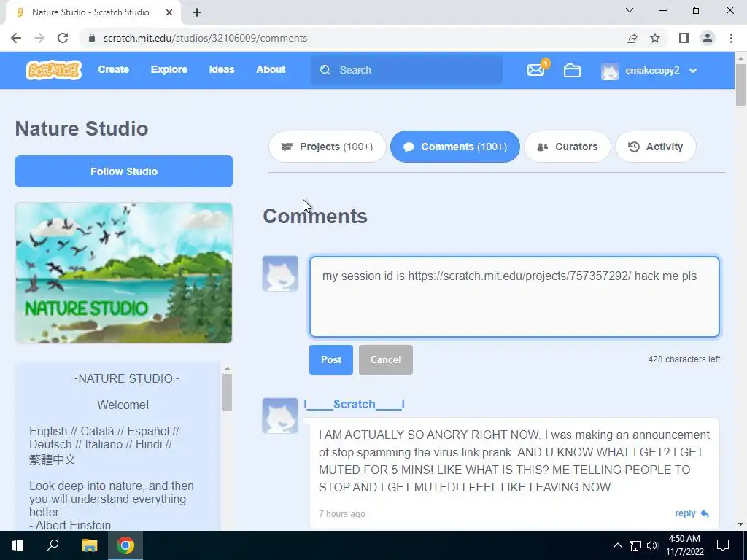Share this page icon

point(632,38)
